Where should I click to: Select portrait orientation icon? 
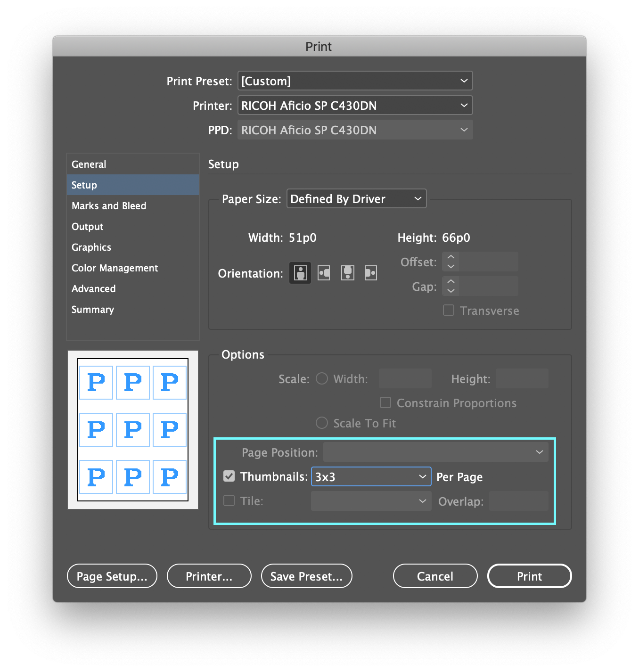click(300, 273)
